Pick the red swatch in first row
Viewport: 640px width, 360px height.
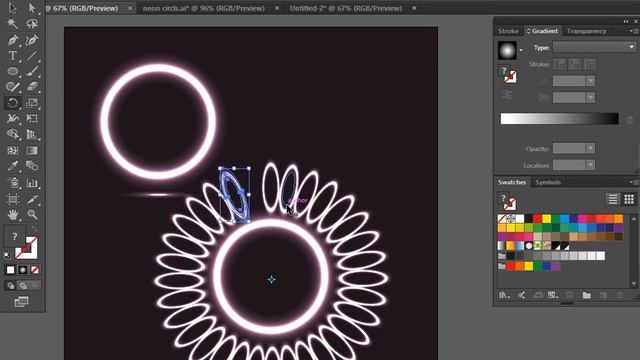click(x=538, y=219)
